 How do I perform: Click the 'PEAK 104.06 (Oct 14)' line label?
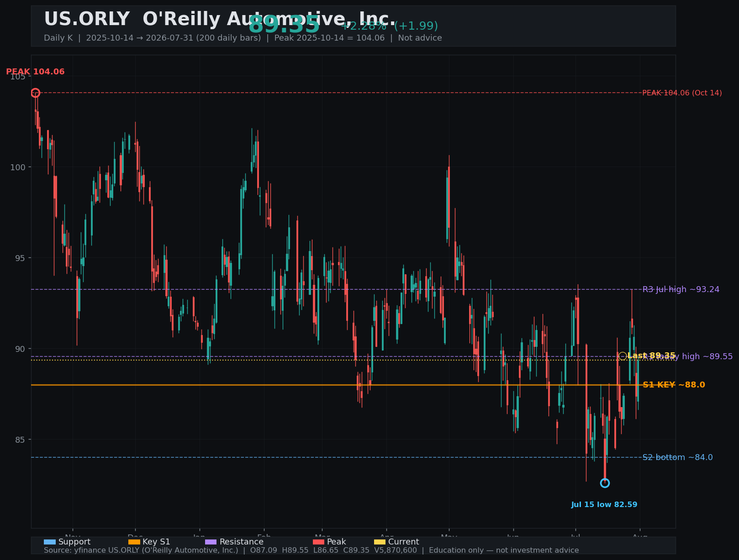pos(682,93)
